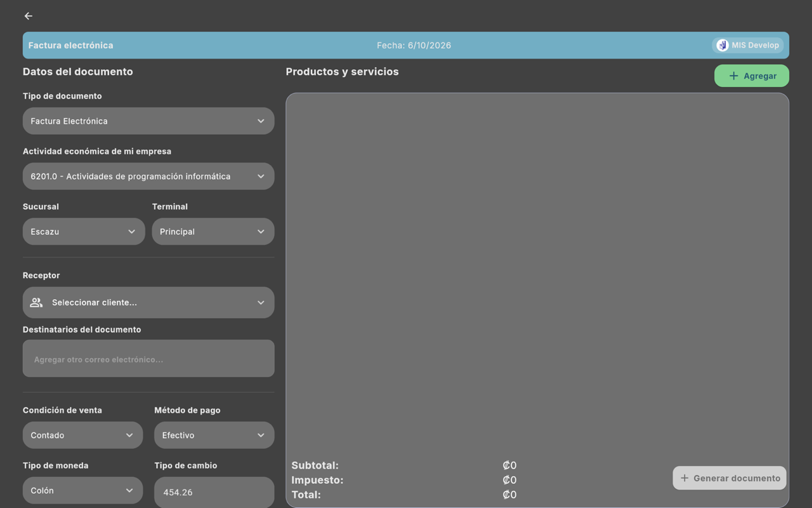
Task: Open the Terminal dropdown showing Principal
Action: point(213,232)
